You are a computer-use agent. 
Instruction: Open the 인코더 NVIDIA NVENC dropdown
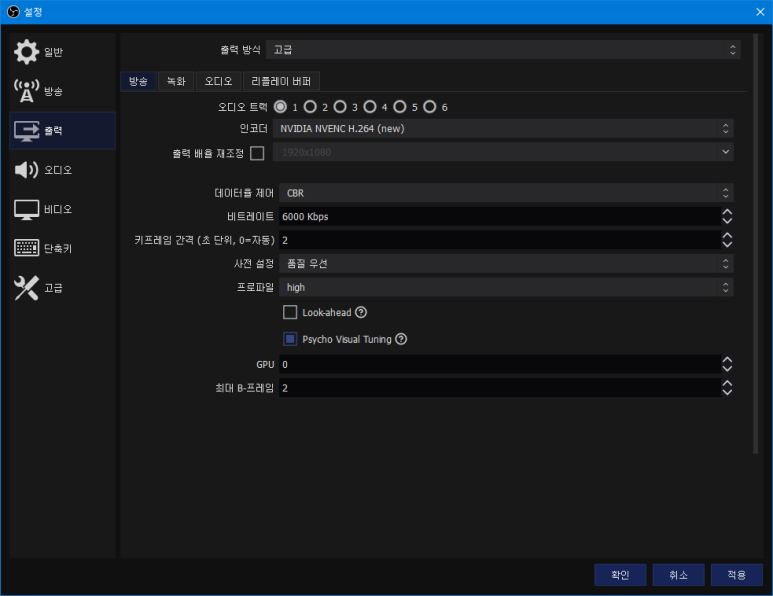503,129
